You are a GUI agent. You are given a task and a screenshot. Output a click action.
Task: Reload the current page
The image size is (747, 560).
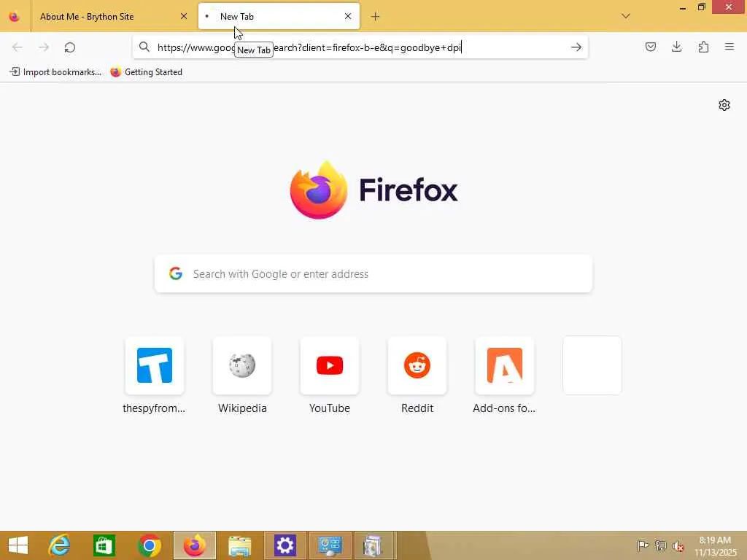(70, 47)
